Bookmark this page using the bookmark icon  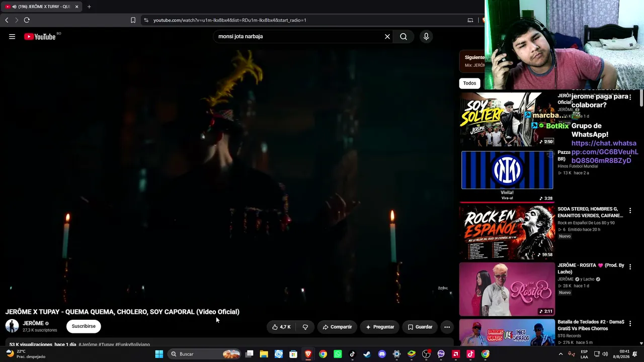[133, 20]
